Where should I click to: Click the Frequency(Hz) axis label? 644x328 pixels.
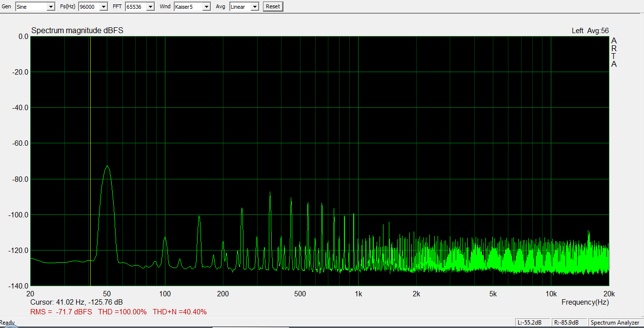click(585, 302)
